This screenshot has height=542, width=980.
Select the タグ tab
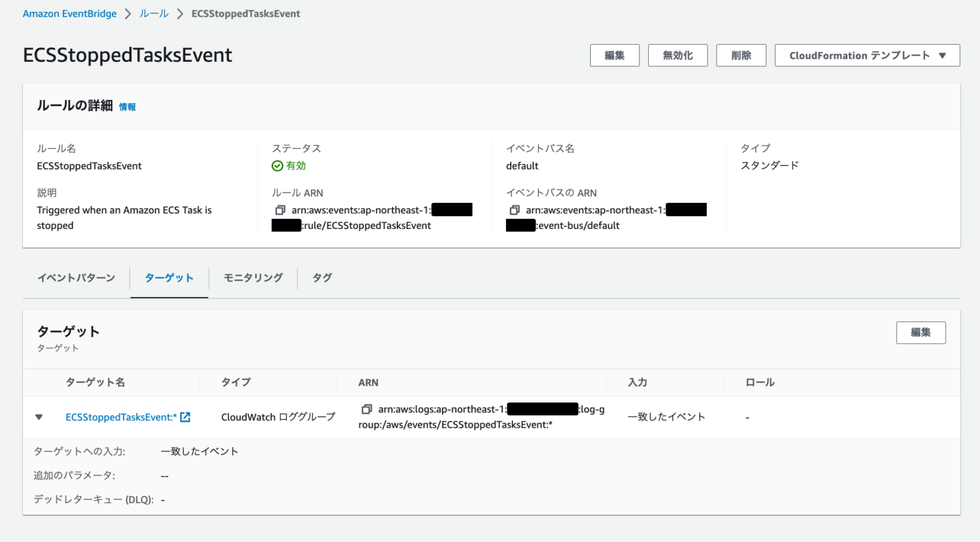[322, 277]
